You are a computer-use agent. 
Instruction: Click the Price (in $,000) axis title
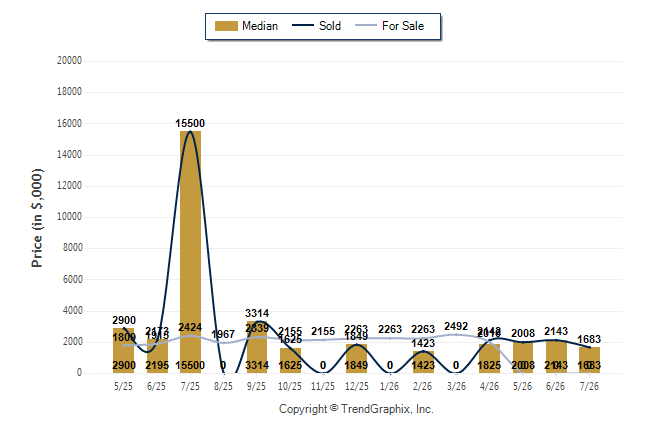point(37,218)
